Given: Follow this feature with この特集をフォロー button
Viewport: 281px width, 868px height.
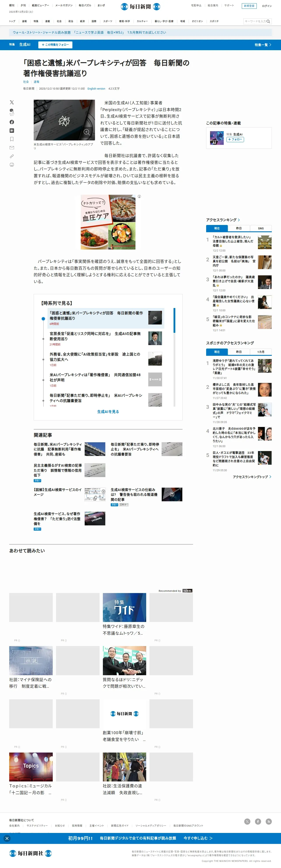Looking at the screenshot, I should click(x=55, y=45).
